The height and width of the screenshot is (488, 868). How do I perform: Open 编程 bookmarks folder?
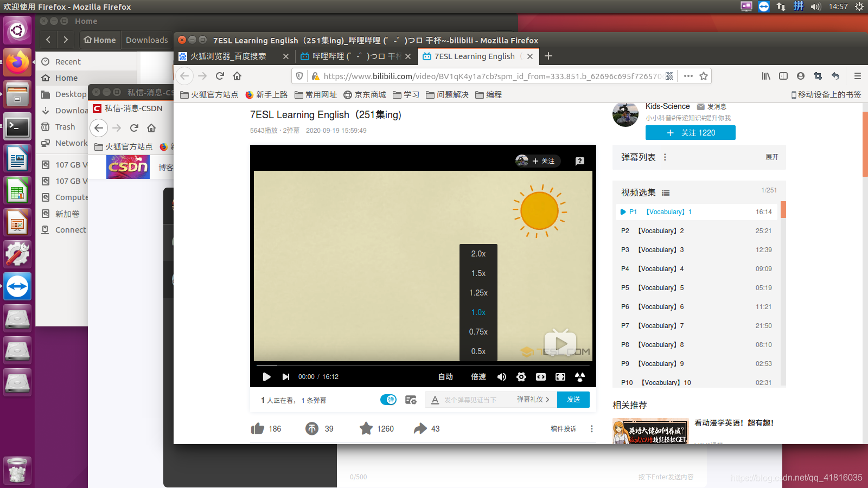(x=489, y=95)
